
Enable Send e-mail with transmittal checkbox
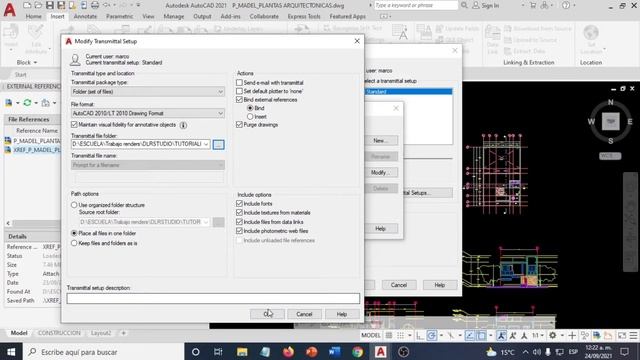pyautogui.click(x=239, y=82)
